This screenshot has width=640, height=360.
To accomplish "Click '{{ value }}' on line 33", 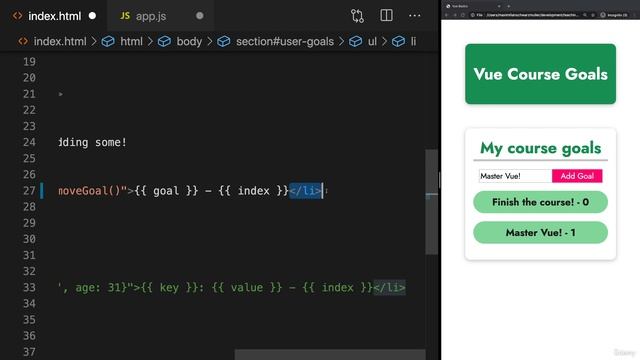I will click(x=247, y=287).
